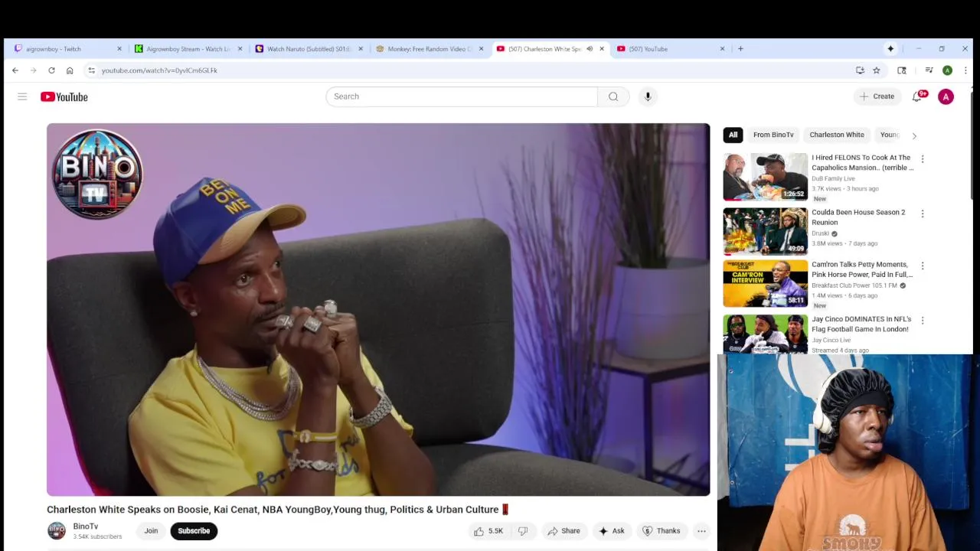The height and width of the screenshot is (551, 980).
Task: Dislike the video with thumbs down
Action: coord(523,531)
